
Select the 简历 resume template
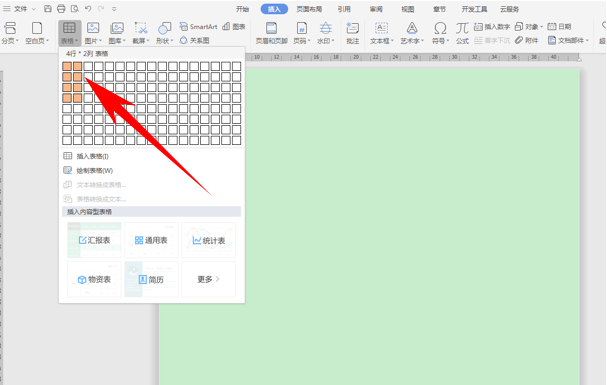coord(151,279)
